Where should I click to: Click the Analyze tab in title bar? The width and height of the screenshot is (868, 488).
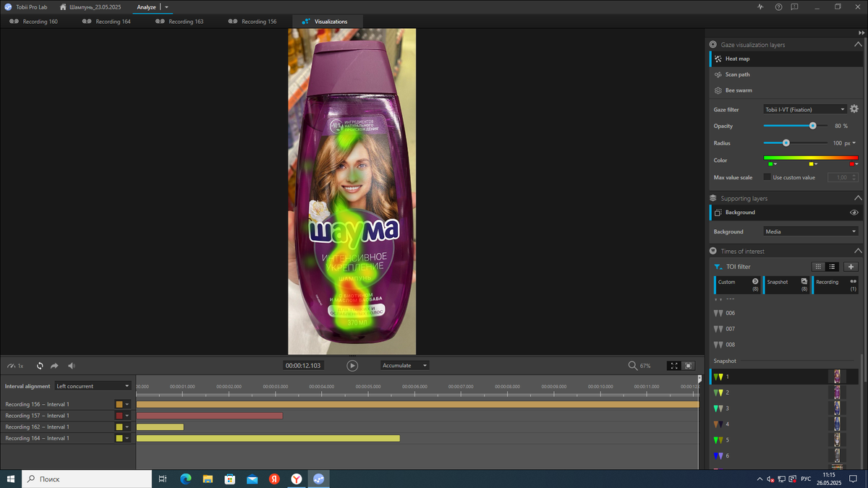pos(146,7)
